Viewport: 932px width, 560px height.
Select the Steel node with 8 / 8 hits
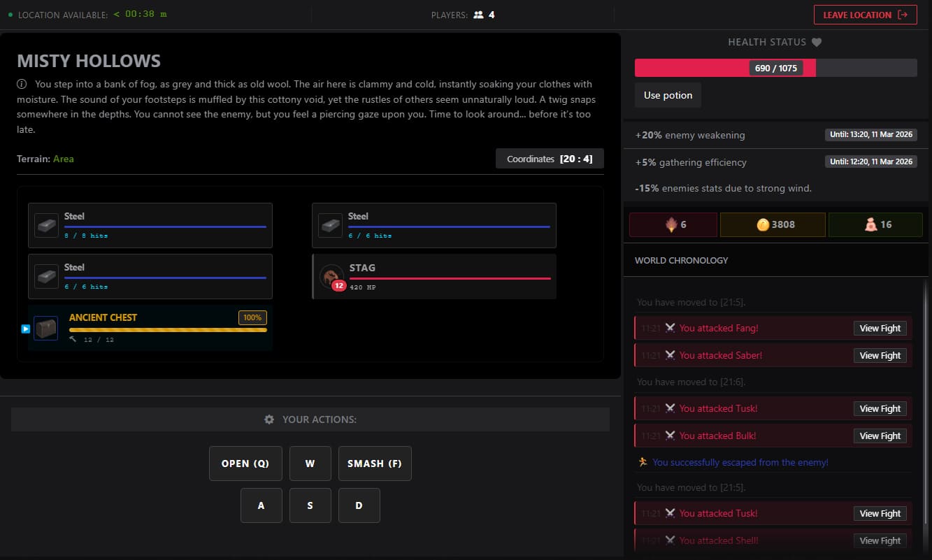150,225
